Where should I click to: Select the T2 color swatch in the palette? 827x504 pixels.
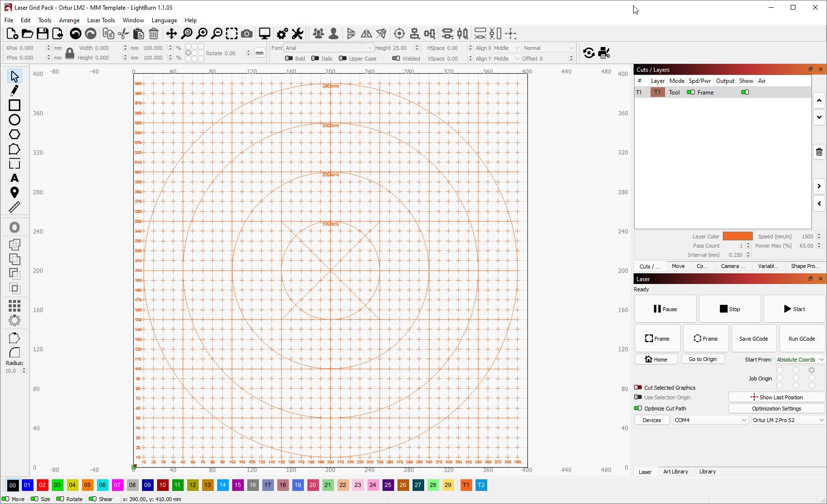[481, 485]
